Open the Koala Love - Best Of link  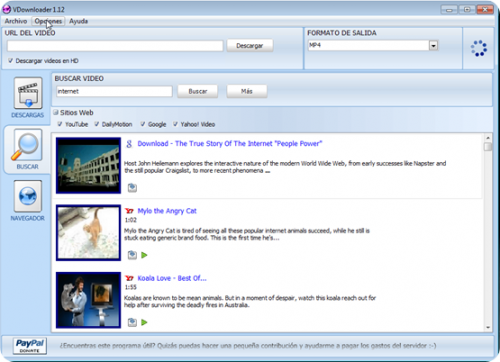(x=172, y=278)
